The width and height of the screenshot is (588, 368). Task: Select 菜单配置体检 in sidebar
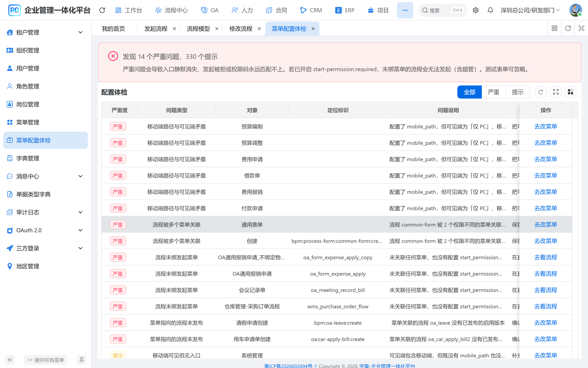click(46, 140)
